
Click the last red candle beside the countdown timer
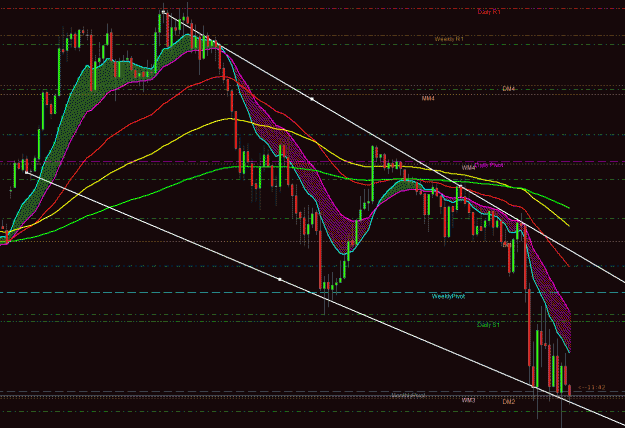click(x=570, y=391)
